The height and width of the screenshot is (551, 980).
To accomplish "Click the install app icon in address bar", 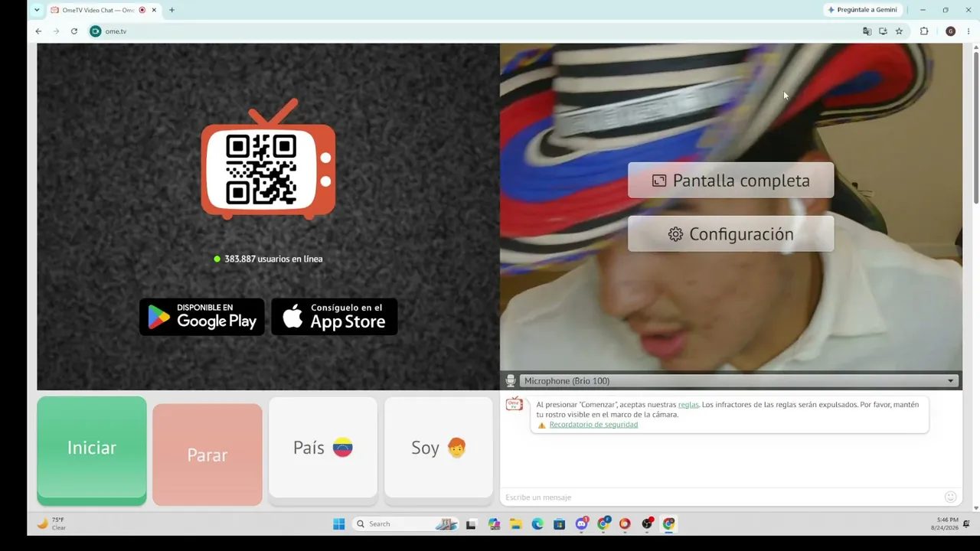I will click(883, 31).
